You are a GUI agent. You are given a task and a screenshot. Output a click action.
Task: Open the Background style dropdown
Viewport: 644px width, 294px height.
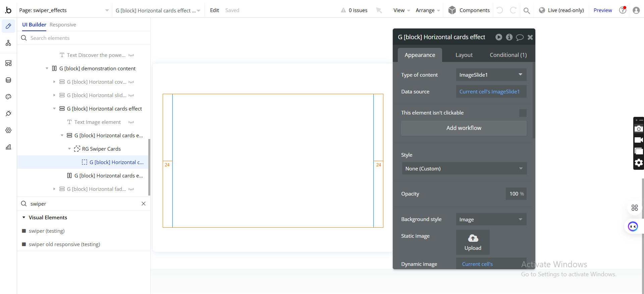pyautogui.click(x=491, y=219)
